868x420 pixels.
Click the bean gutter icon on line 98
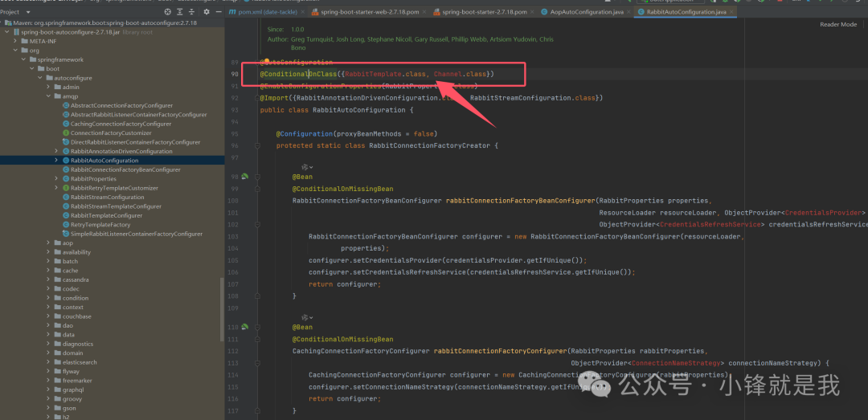point(244,177)
